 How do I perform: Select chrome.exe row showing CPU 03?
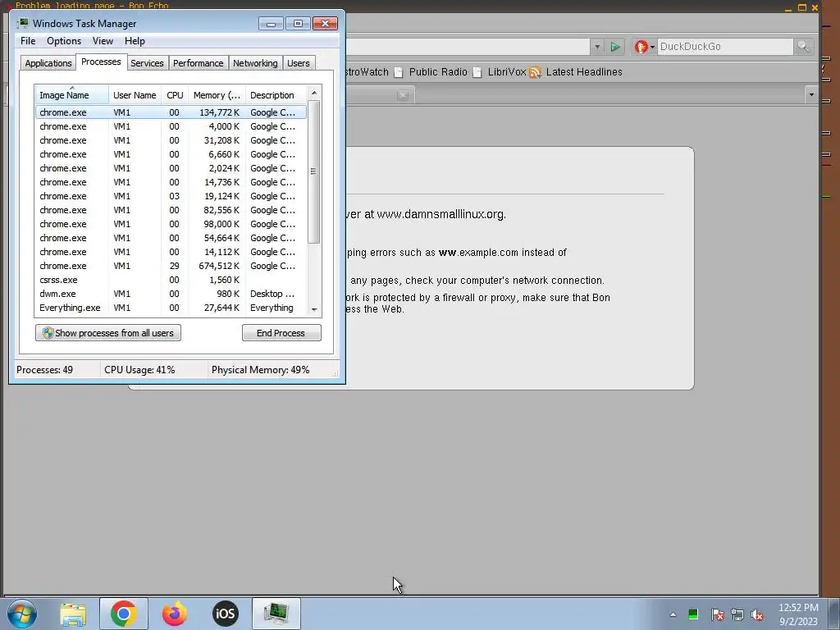tap(171, 196)
